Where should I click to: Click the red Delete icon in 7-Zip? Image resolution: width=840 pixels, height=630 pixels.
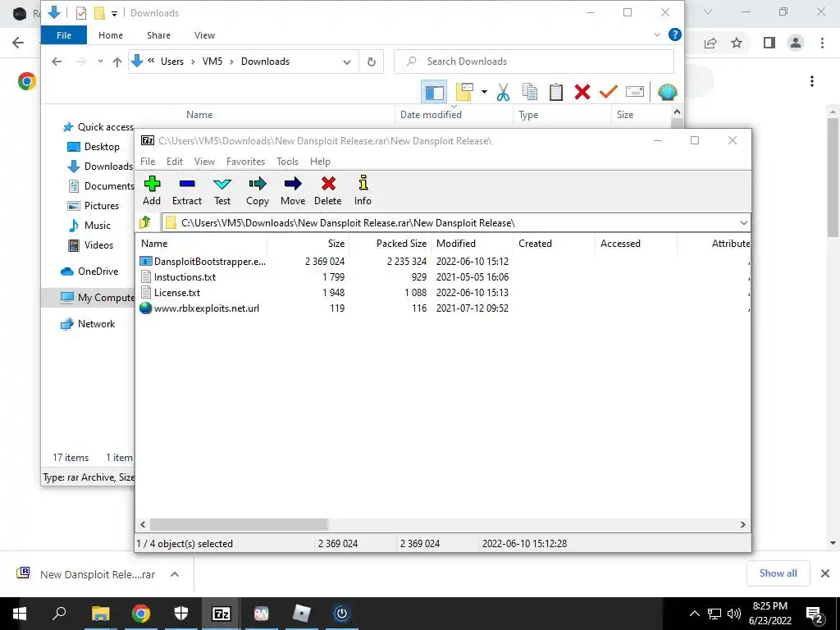328,190
